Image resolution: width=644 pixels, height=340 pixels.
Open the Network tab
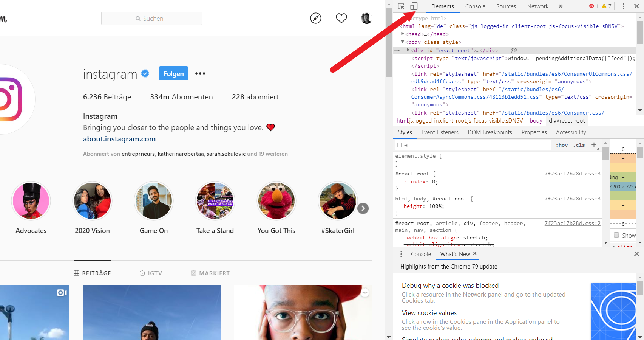click(538, 6)
